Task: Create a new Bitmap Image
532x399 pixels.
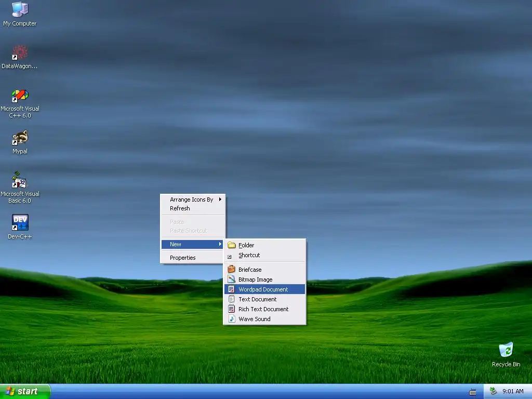Action: 264,279
